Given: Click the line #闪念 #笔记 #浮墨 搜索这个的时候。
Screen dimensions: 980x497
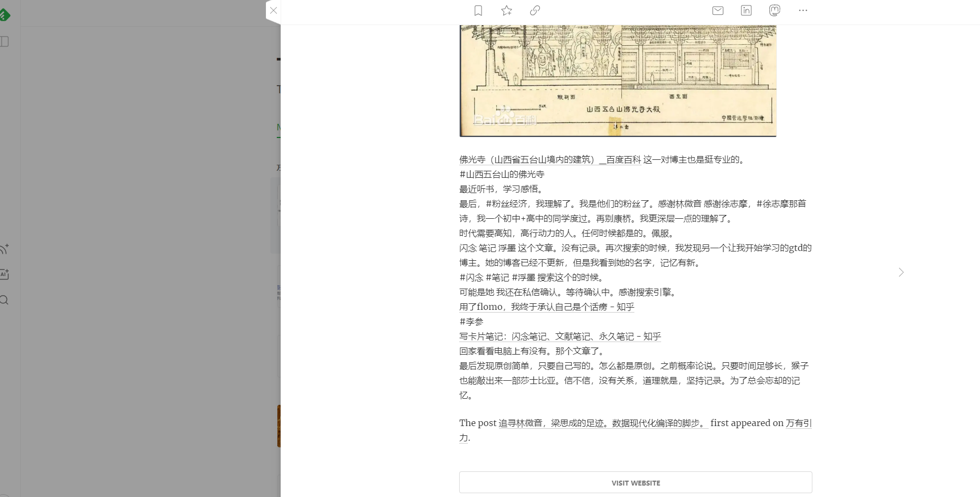Looking at the screenshot, I should click(x=532, y=278).
